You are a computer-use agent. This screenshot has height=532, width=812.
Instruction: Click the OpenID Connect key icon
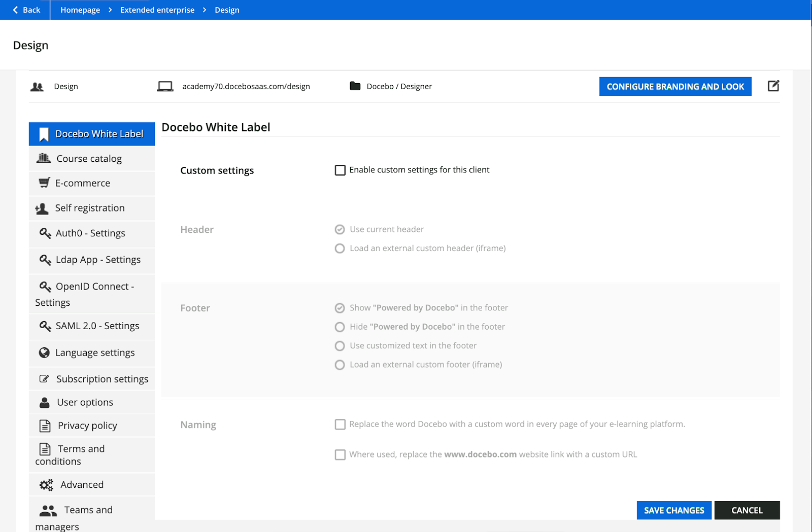(45, 287)
